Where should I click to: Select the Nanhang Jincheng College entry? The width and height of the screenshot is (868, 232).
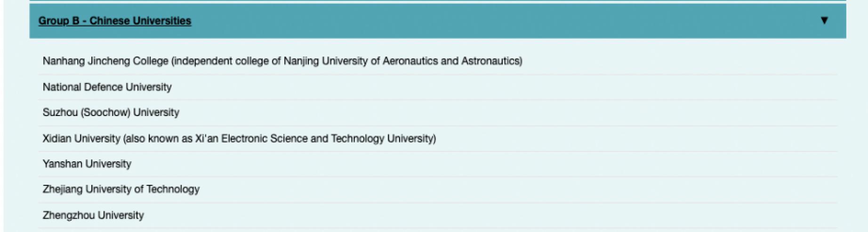(105, 61)
